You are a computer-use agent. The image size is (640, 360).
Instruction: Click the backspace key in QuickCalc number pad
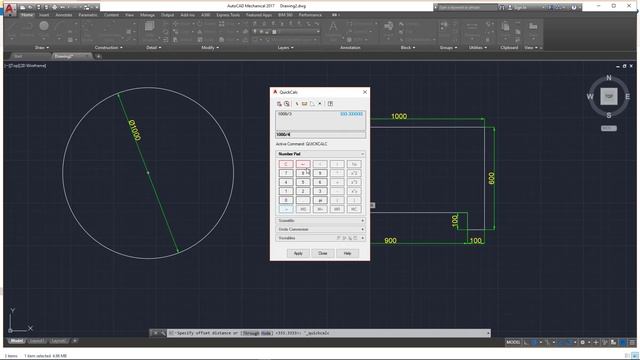[x=303, y=164]
